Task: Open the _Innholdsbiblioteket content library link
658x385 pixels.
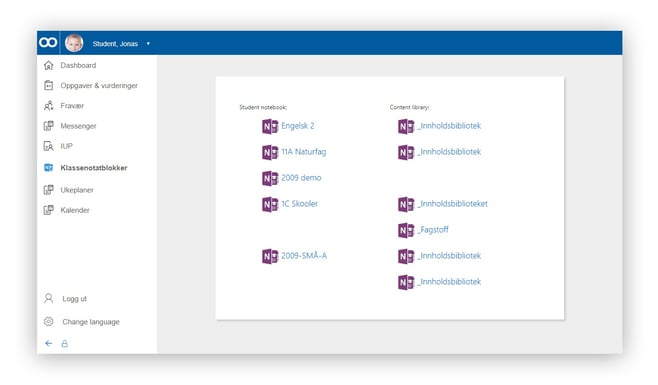Action: pyautogui.click(x=453, y=204)
